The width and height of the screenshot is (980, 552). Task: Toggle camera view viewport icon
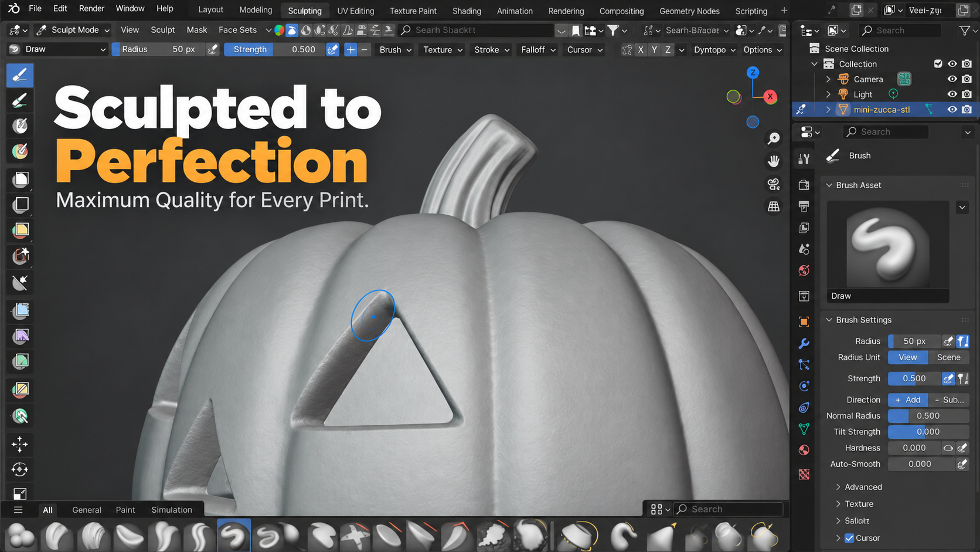(774, 184)
